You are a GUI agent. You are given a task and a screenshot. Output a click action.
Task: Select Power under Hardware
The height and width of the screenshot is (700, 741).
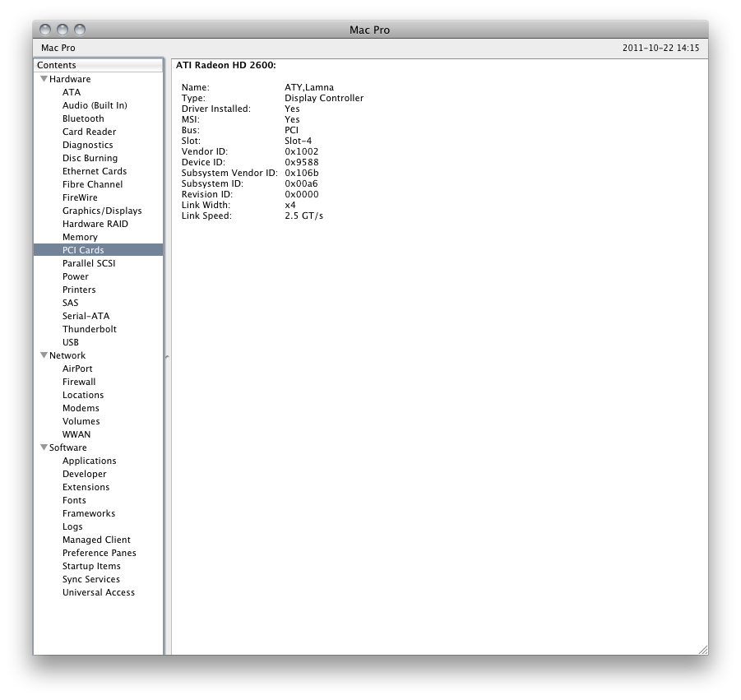75,276
